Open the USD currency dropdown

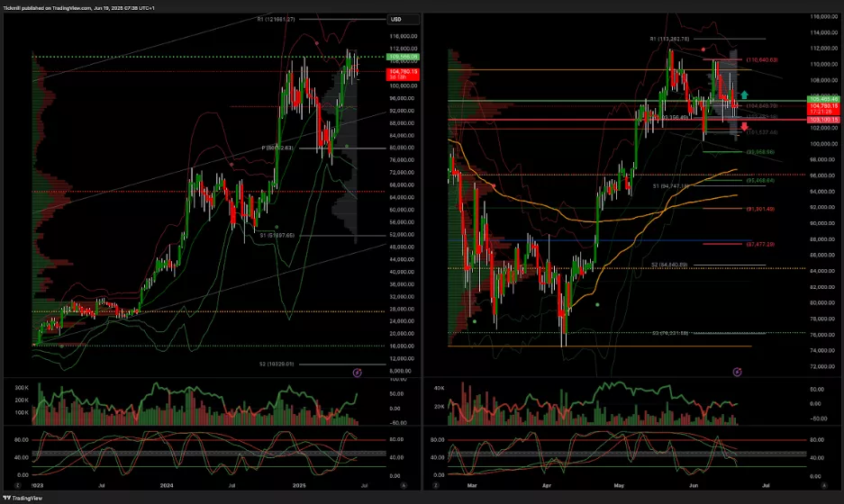(395, 19)
